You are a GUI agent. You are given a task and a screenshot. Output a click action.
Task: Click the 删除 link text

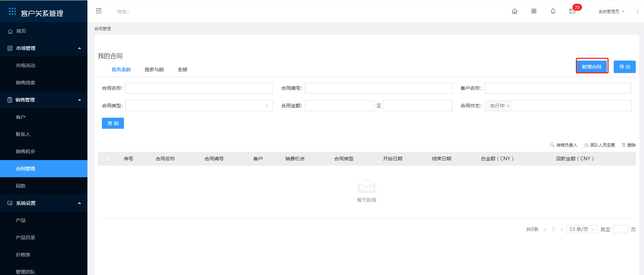pos(632,145)
